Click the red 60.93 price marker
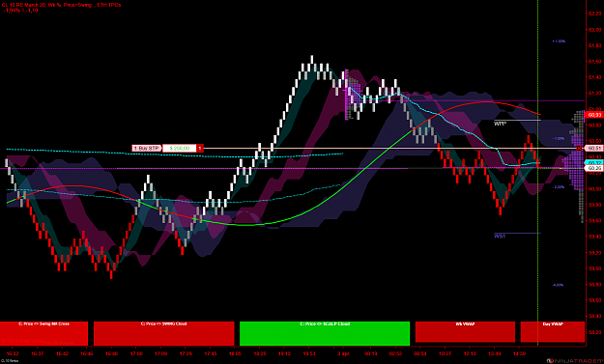Screen dimensions: 604x364 (x=594, y=115)
